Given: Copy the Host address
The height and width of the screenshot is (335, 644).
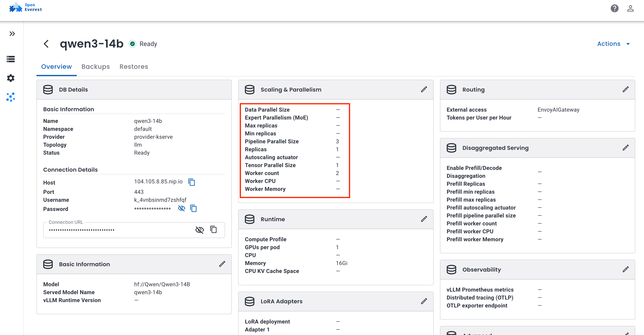Looking at the screenshot, I should click(192, 182).
